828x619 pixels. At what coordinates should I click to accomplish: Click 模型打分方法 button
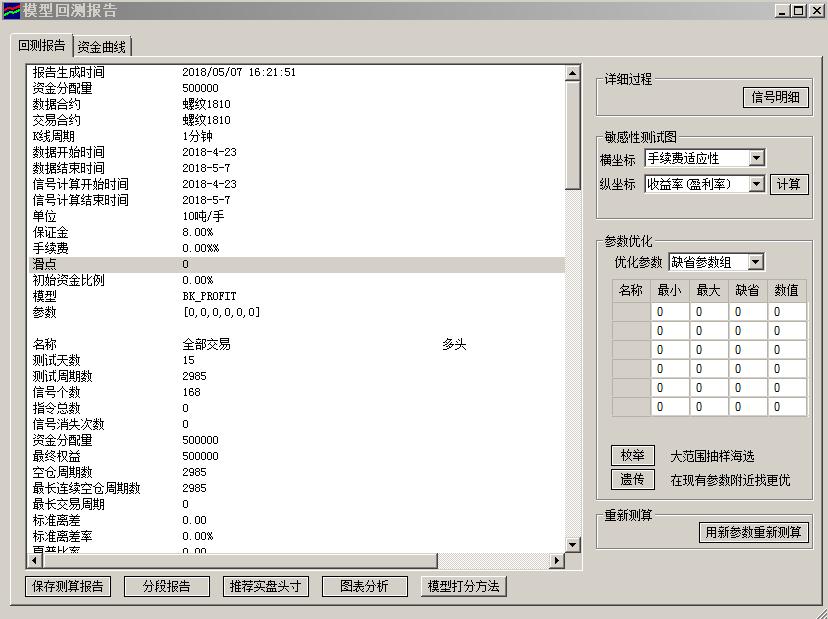(x=463, y=587)
